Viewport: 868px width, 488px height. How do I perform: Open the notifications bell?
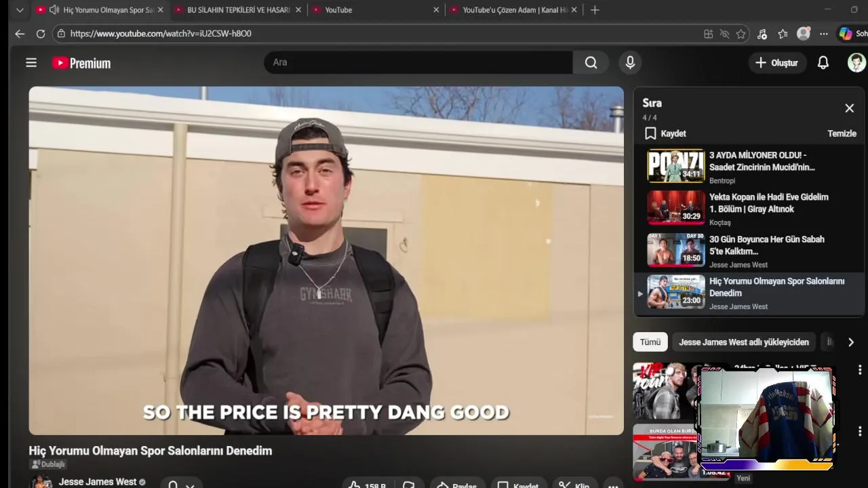(x=823, y=62)
